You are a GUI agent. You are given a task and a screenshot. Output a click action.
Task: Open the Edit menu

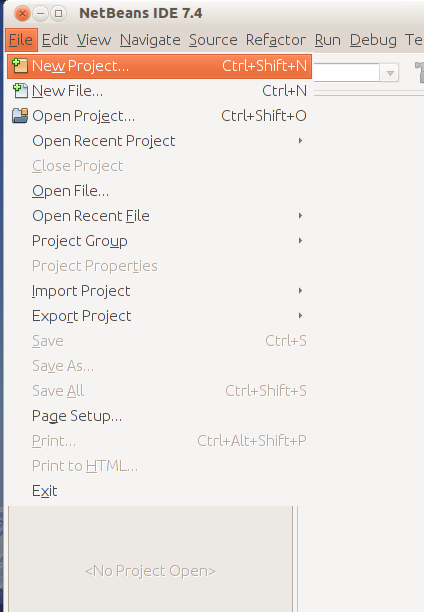(x=55, y=40)
